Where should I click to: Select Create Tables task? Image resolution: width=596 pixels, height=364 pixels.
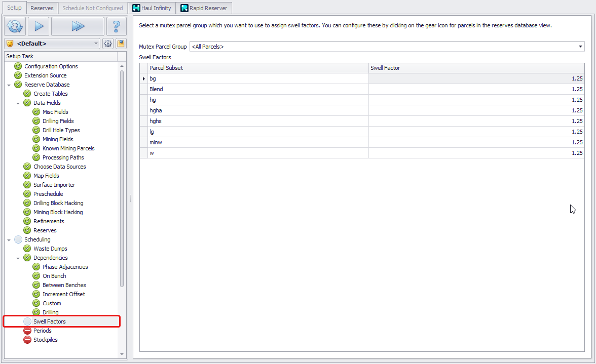pos(51,94)
